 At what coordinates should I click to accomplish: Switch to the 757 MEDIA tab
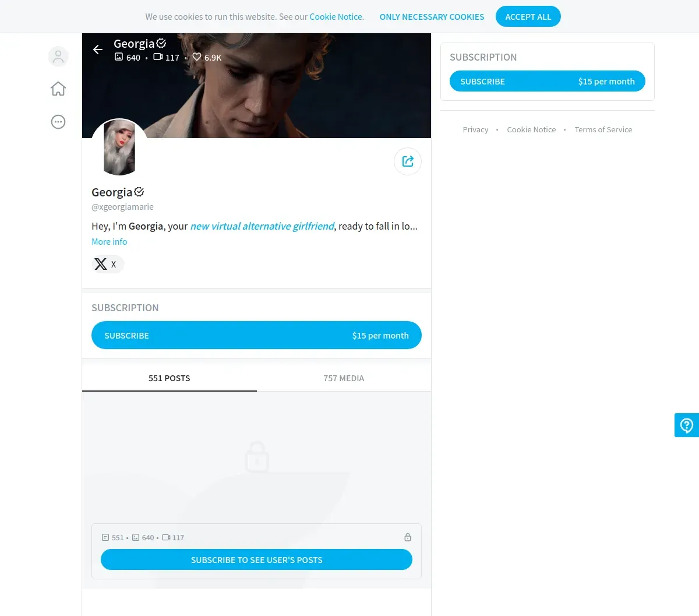point(344,378)
